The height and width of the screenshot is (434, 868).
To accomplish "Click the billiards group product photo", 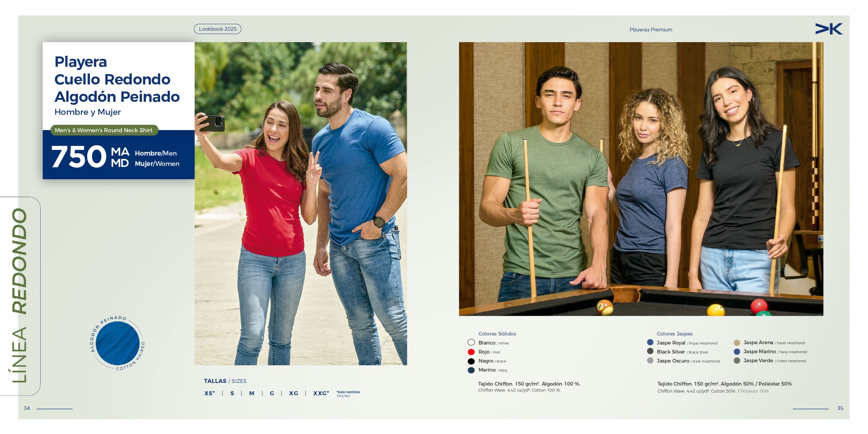I will pyautogui.click(x=641, y=179).
